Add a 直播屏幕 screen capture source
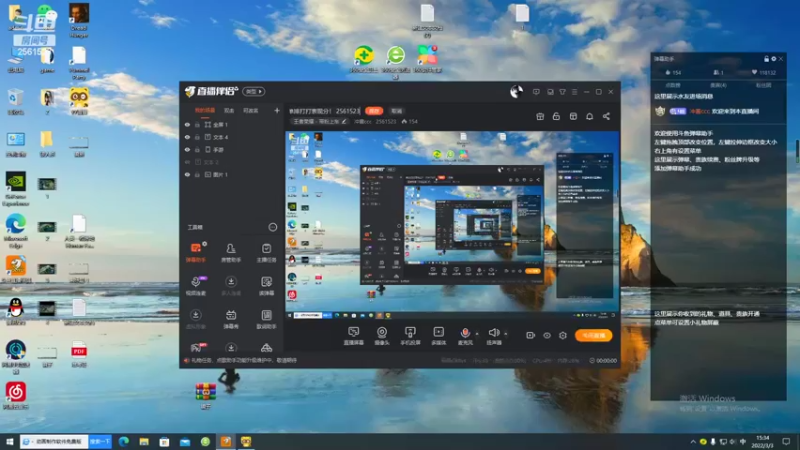800x450 pixels. point(353,336)
